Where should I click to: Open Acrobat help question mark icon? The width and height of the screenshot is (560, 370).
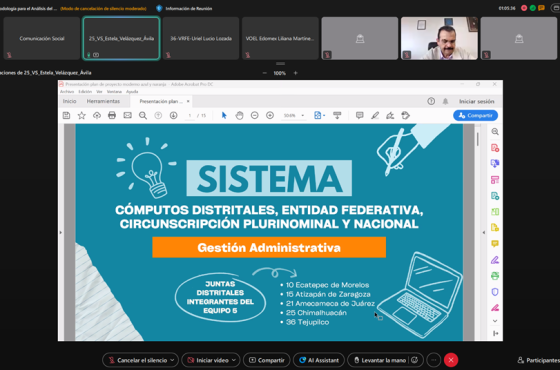[431, 101]
